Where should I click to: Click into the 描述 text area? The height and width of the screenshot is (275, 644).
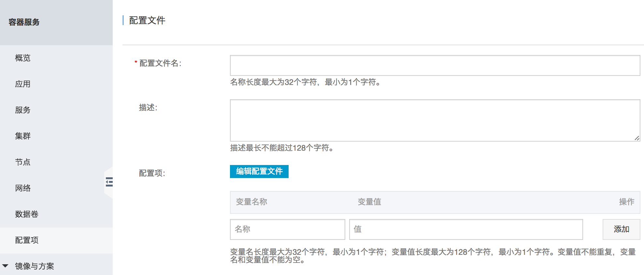tap(435, 120)
